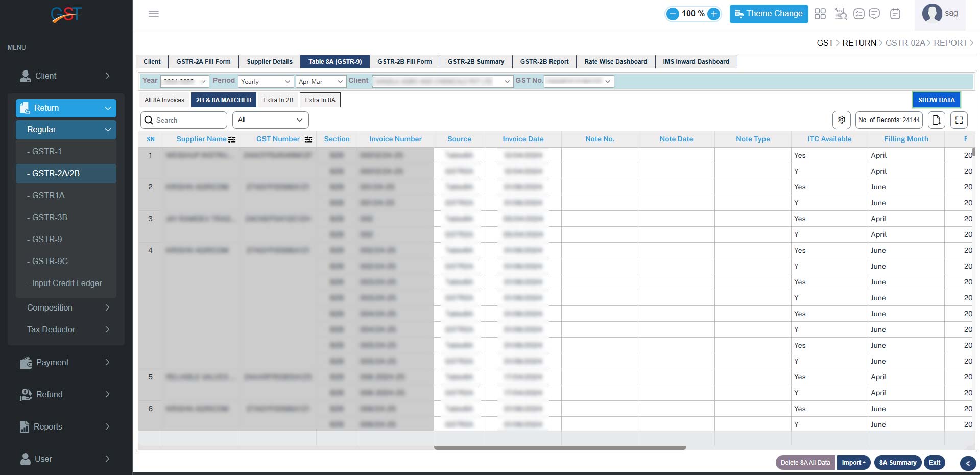Click the SHOW DATA button
This screenshot has height=475, width=980.
point(936,100)
